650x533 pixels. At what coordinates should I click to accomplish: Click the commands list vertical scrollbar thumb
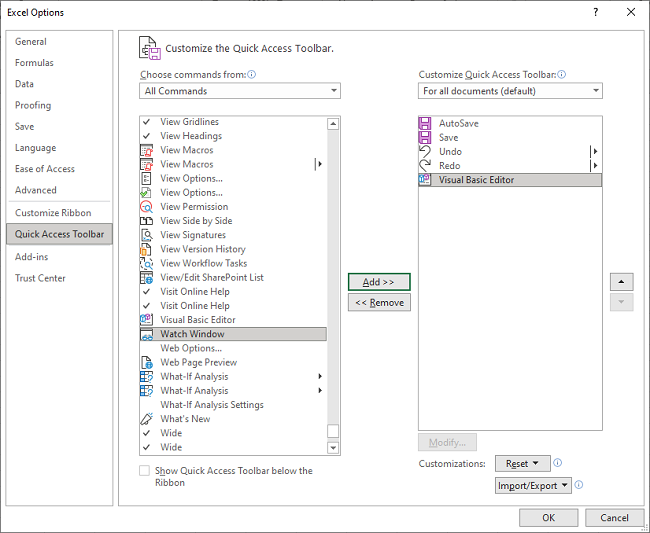333,431
